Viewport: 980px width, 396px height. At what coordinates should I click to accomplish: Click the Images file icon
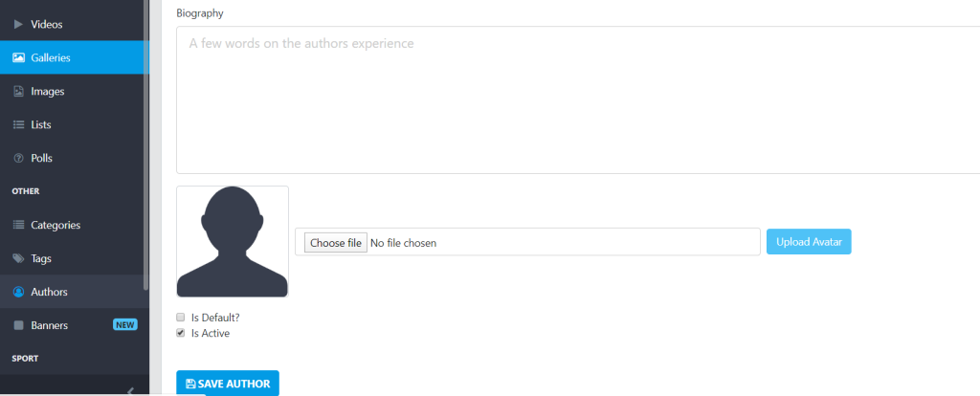click(x=19, y=91)
